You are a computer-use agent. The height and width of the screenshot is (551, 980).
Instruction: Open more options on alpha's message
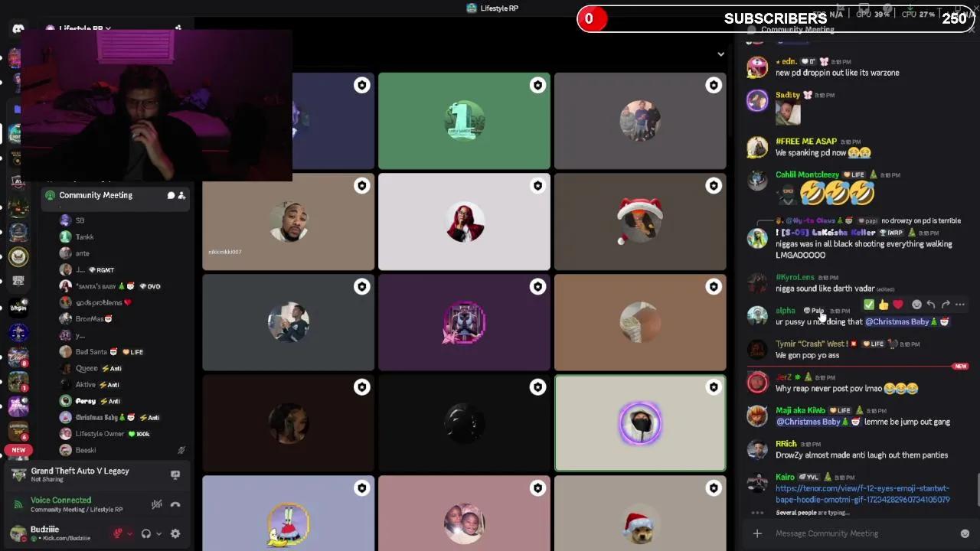(960, 305)
